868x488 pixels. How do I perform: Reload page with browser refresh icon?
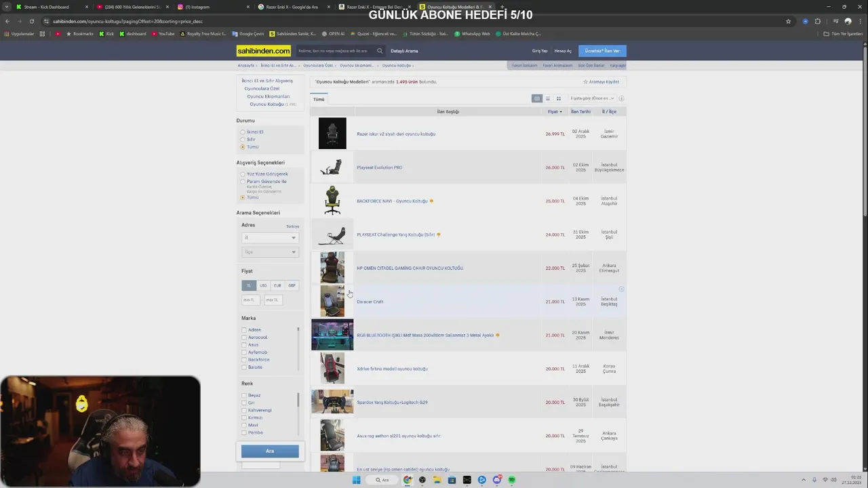[32, 21]
